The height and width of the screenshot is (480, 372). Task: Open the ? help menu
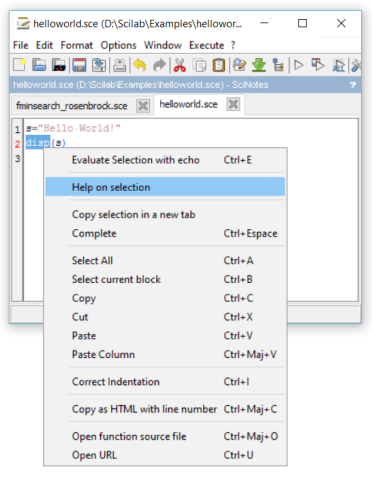click(x=233, y=45)
